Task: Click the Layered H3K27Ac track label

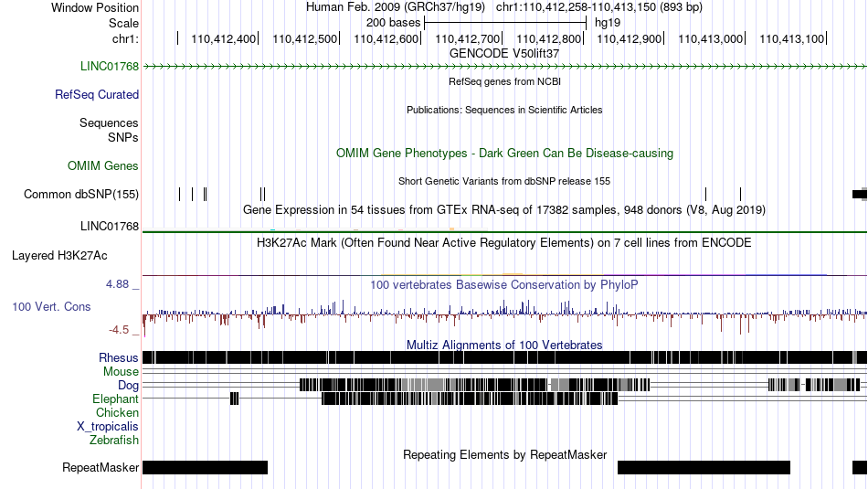Action: tap(59, 255)
